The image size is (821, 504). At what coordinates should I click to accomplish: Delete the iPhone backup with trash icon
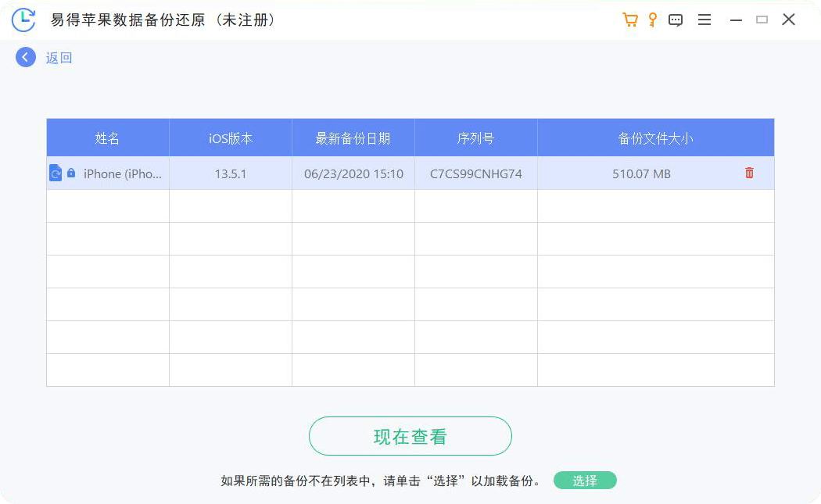(749, 173)
